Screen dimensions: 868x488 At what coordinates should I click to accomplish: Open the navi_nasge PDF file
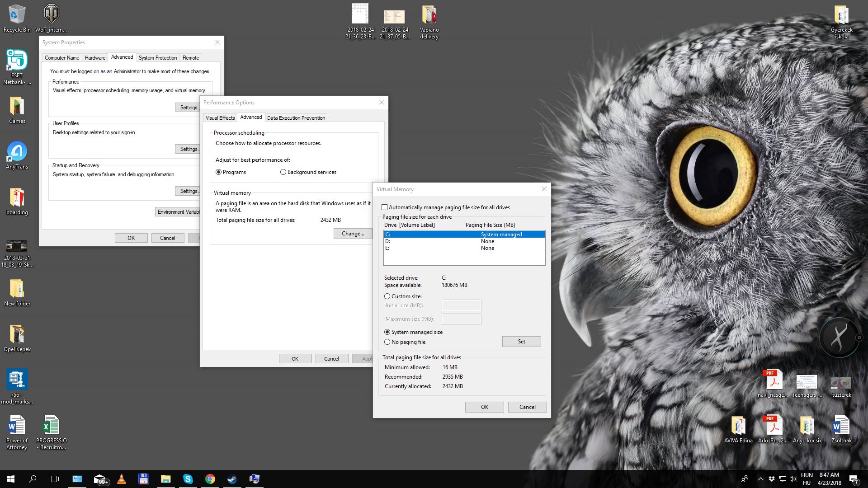(773, 384)
